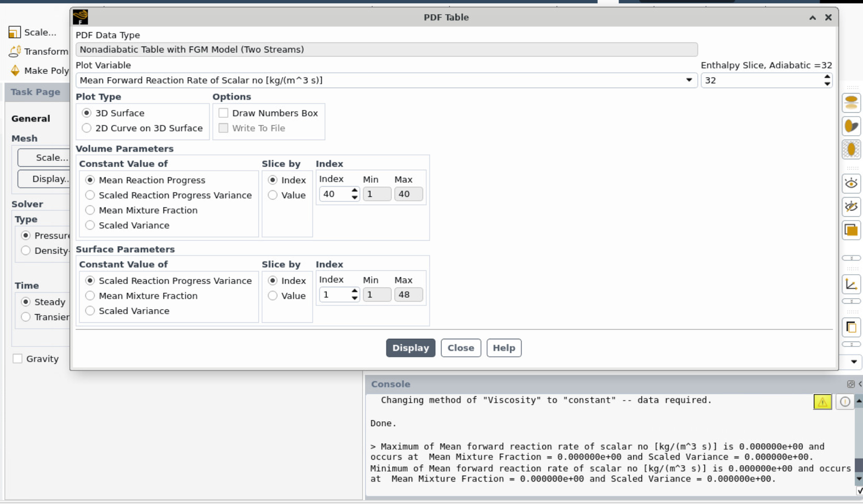Image resolution: width=863 pixels, height=504 pixels.
Task: Increase Volume Parameters Index value
Action: click(355, 190)
